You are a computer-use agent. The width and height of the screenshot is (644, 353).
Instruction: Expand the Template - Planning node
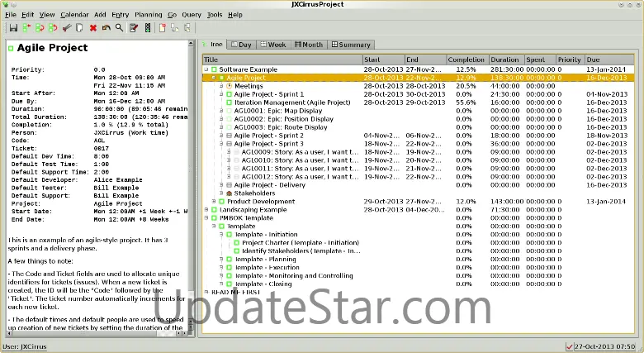[221, 259]
